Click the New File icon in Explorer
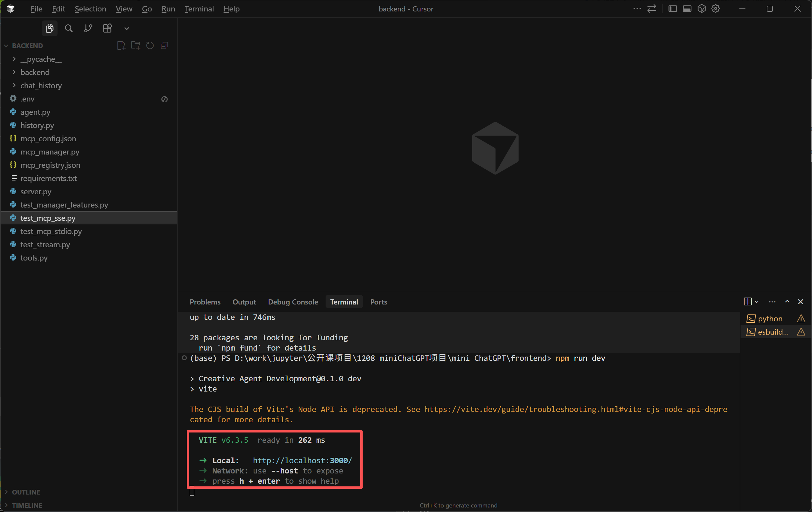This screenshot has width=812, height=512. tap(121, 45)
